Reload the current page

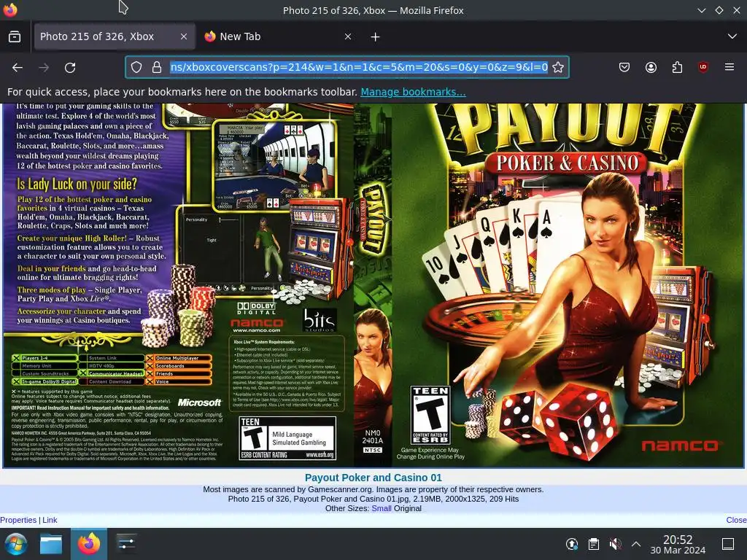(x=70, y=68)
